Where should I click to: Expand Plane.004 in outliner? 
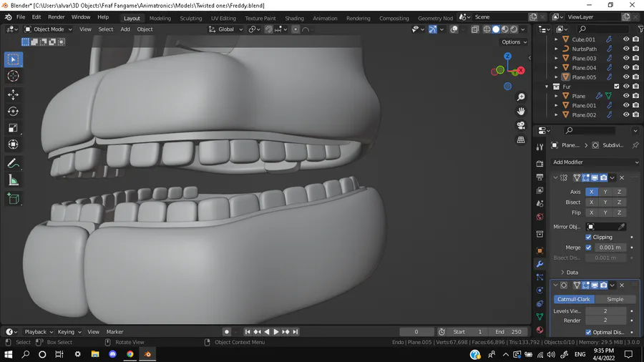click(556, 68)
